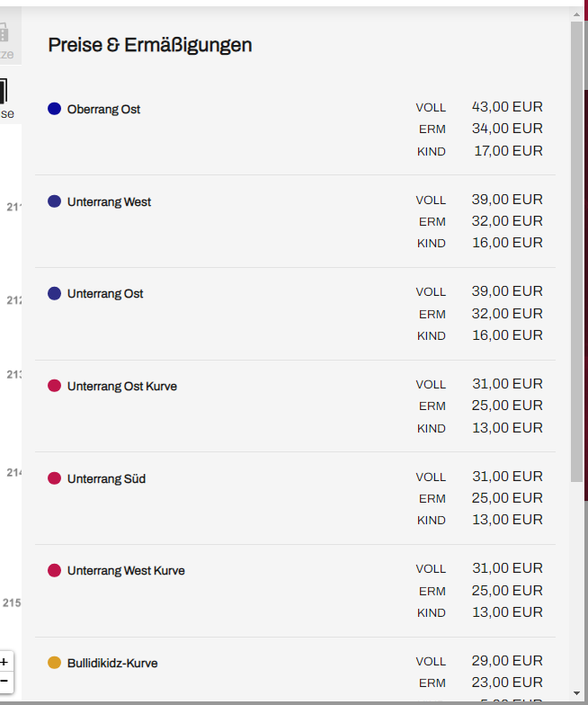Click the Bullidikidz-Kurve orange dot
588x705 pixels.
tap(54, 663)
